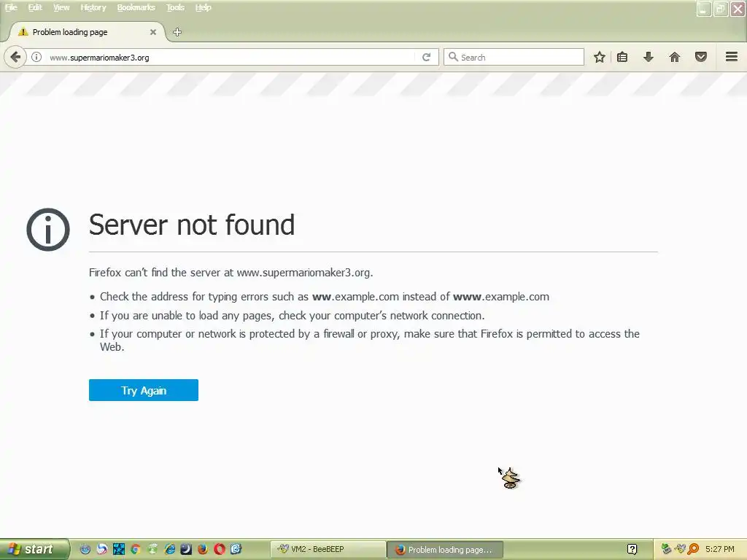Launch the last blue quick launch icon
The width and height of the screenshot is (747, 560).
coord(236,549)
